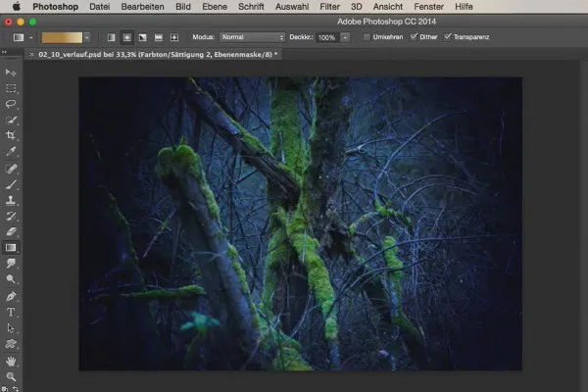Choose the Reflected gradient style
The height and width of the screenshot is (392, 588).
click(159, 37)
